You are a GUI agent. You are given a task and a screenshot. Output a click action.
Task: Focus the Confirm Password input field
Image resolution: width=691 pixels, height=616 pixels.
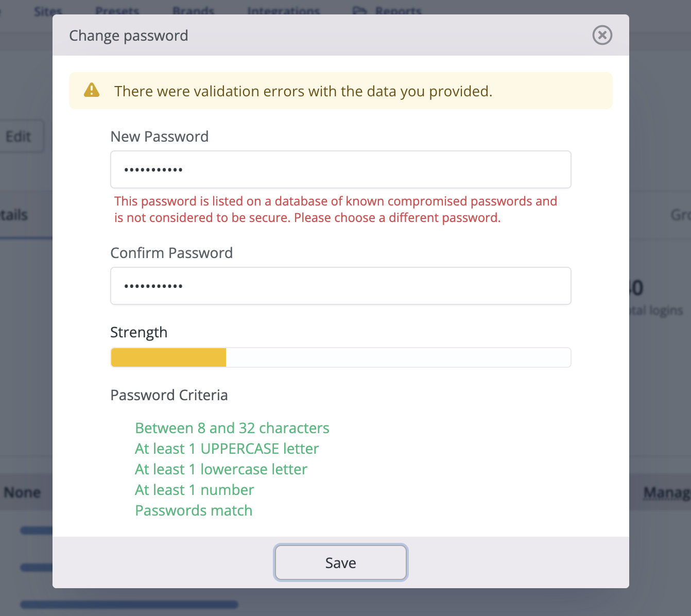click(340, 285)
